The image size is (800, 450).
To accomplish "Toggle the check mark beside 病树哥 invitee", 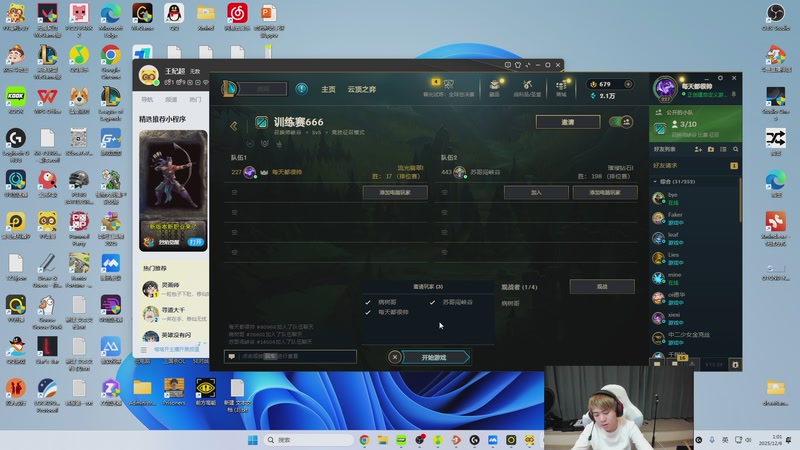I will (368, 302).
